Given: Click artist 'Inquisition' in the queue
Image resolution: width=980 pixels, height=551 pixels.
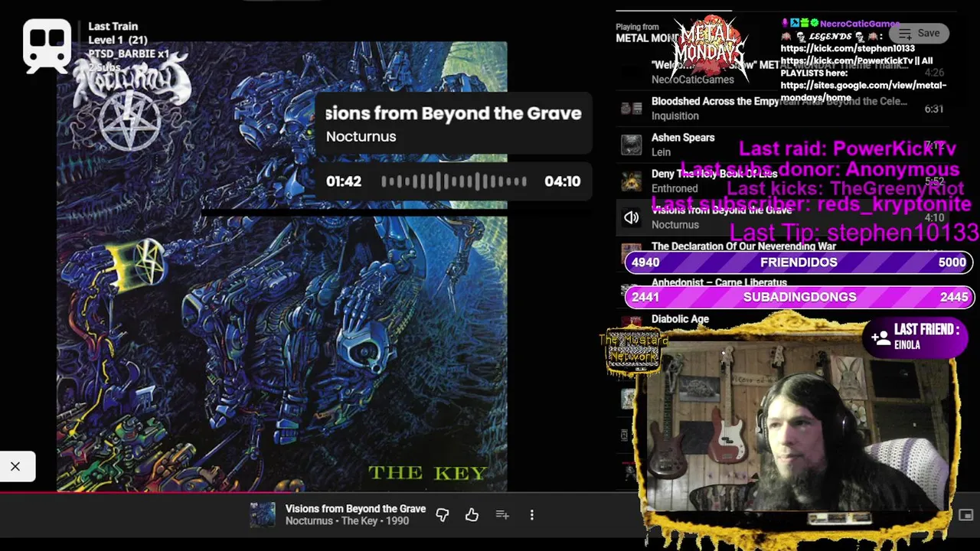Looking at the screenshot, I should coord(675,116).
